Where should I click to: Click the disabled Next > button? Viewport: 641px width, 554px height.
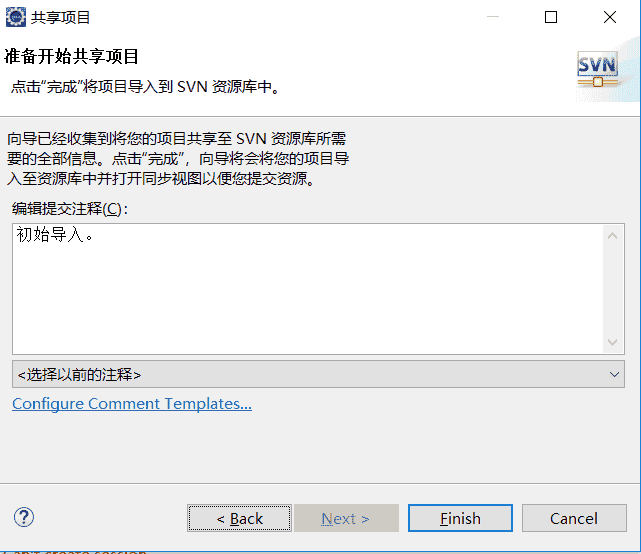(346, 518)
